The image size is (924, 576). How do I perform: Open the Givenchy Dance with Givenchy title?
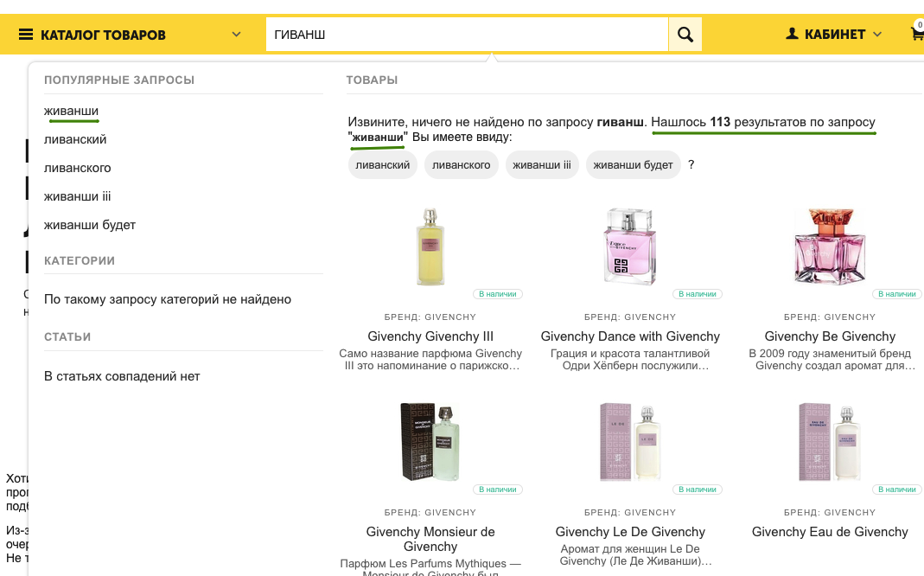630,336
